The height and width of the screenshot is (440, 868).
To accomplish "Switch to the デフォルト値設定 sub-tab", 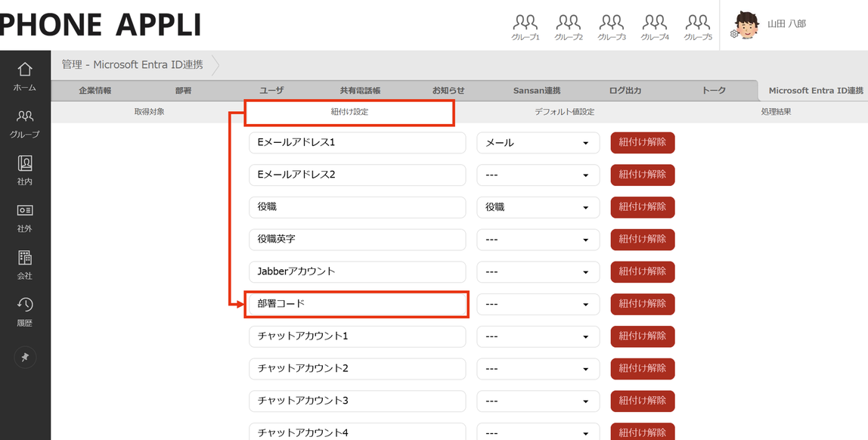I will click(x=564, y=112).
